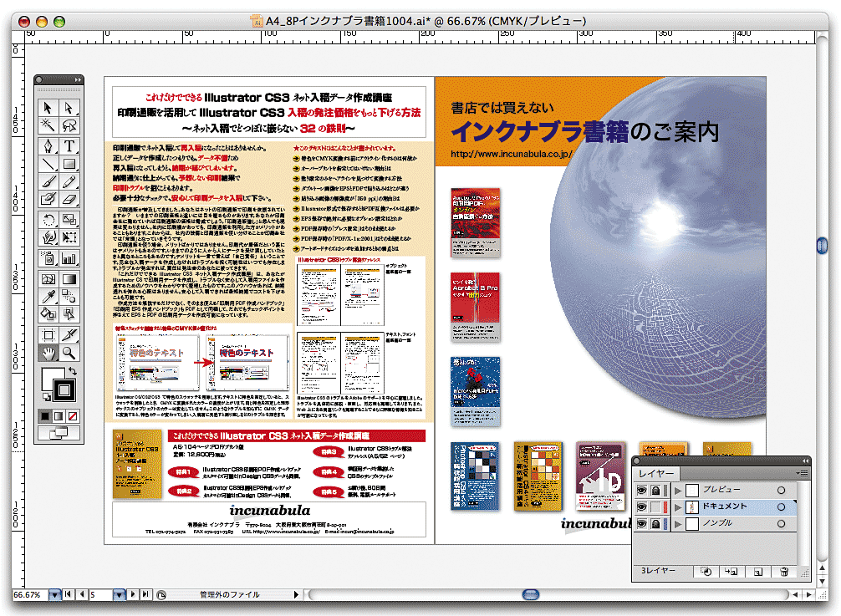Click the Direct Selection white arrow tool

[x=69, y=107]
